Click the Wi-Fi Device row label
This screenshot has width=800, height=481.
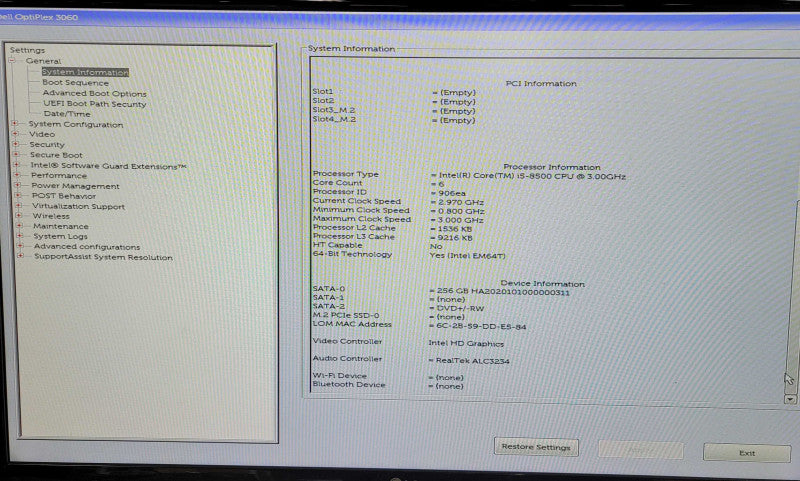click(339, 376)
